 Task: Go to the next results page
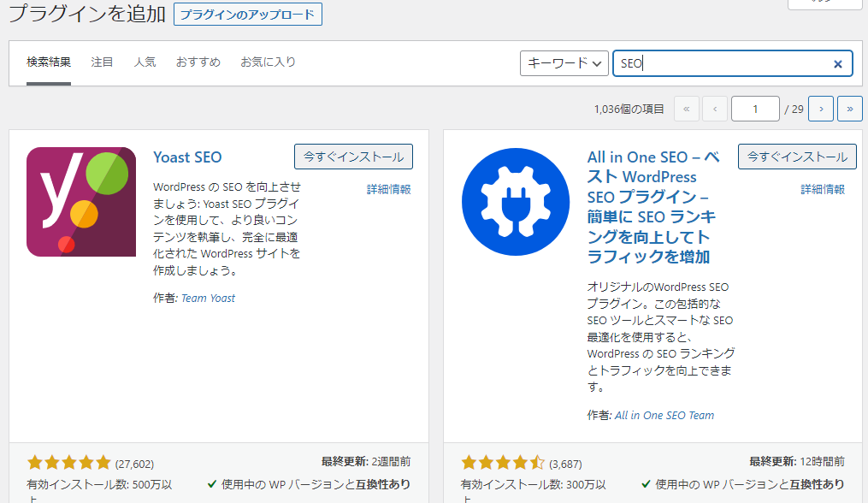(x=821, y=109)
